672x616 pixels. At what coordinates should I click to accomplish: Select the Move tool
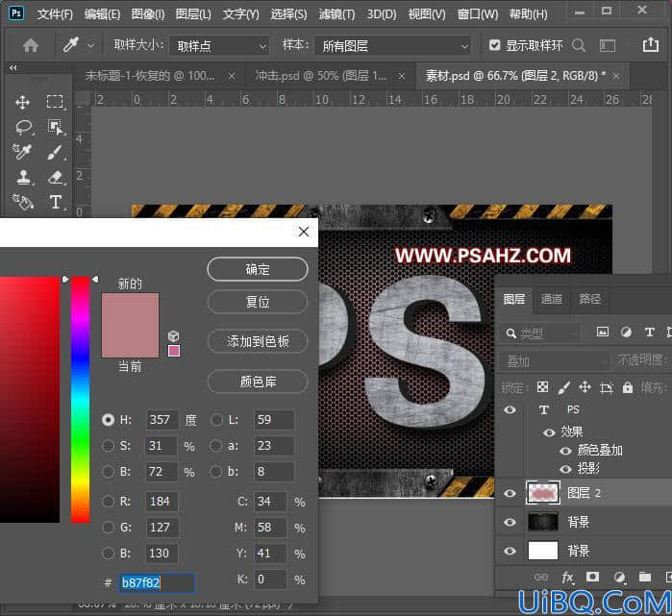[22, 102]
